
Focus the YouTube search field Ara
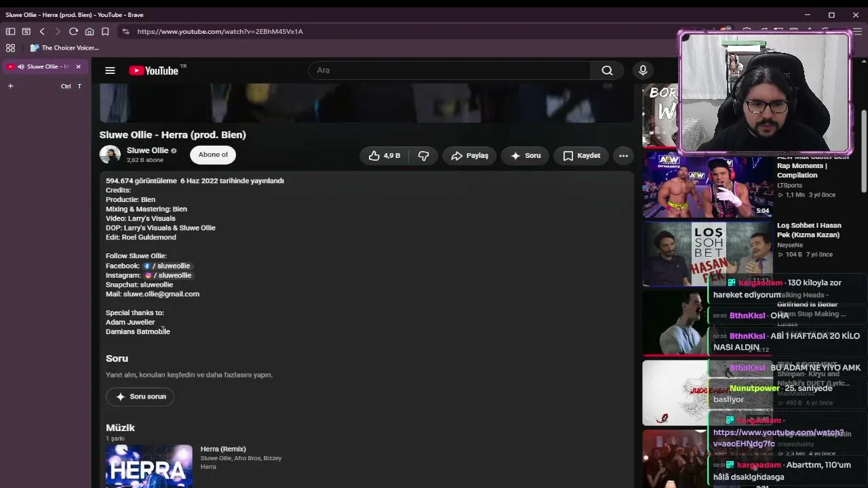coord(449,70)
